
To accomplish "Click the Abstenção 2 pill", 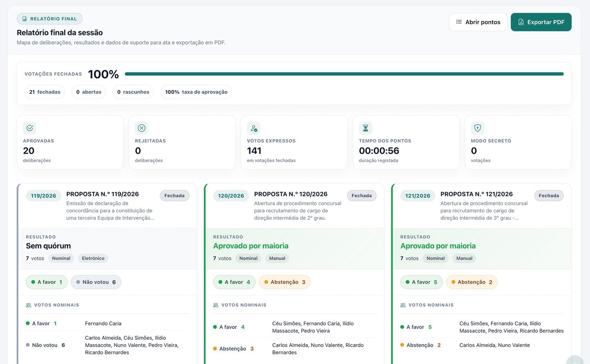I will [x=472, y=282].
